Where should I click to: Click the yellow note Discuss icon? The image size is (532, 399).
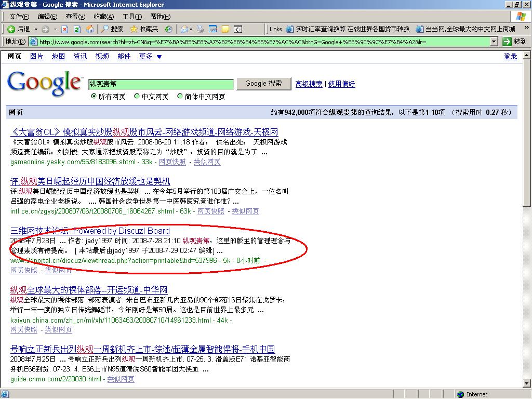point(225,30)
